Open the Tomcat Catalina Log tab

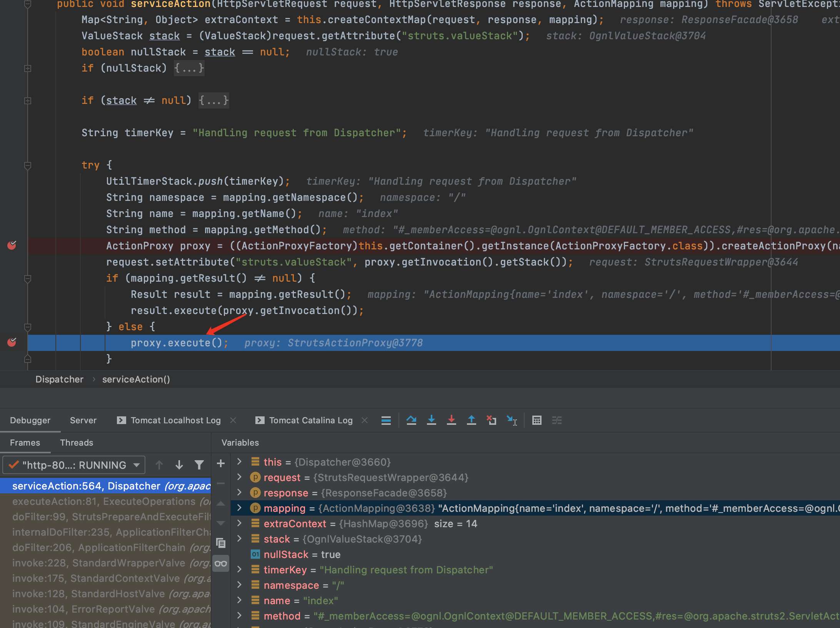311,420
